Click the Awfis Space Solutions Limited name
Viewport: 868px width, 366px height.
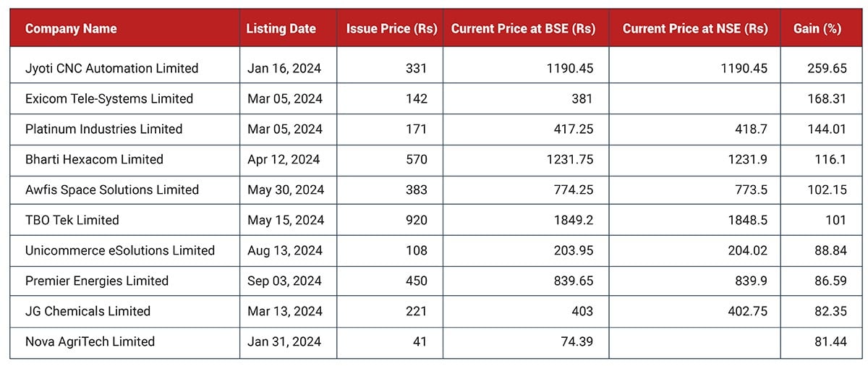[111, 190]
